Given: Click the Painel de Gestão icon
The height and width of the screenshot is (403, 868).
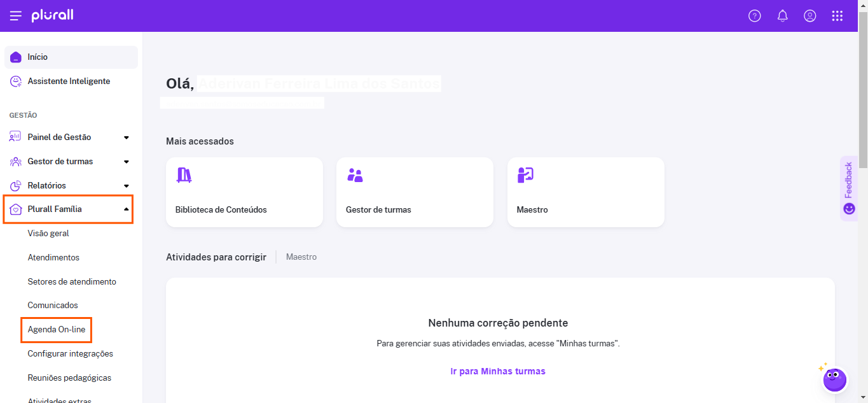Looking at the screenshot, I should [16, 137].
